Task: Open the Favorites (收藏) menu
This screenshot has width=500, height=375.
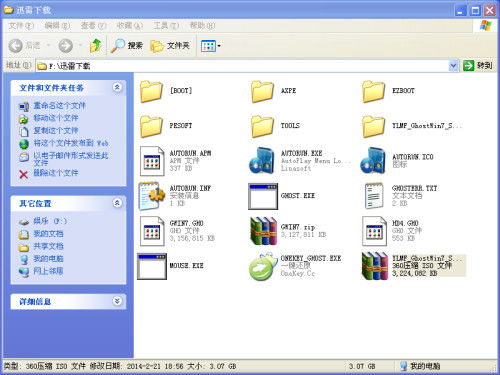Action: click(x=129, y=26)
